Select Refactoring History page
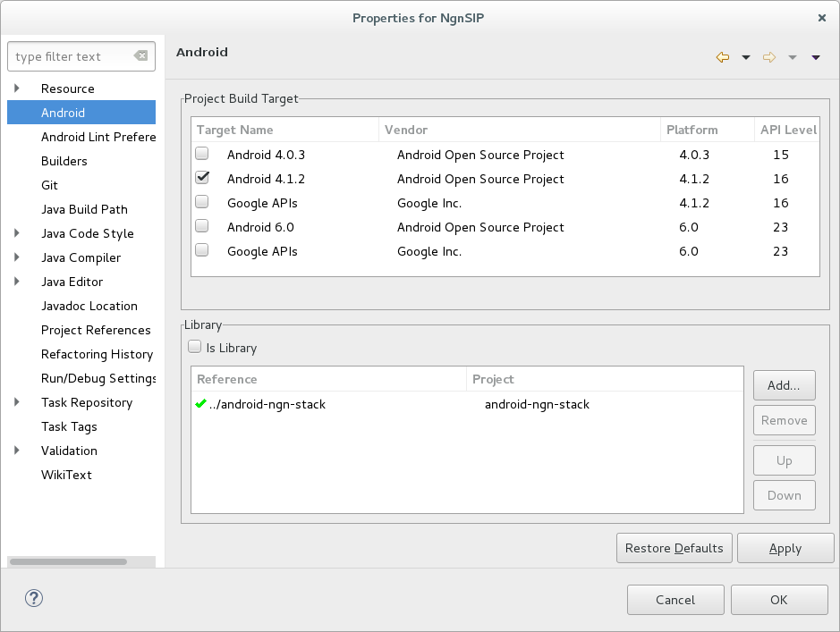Viewport: 840px width, 632px height. (x=97, y=354)
